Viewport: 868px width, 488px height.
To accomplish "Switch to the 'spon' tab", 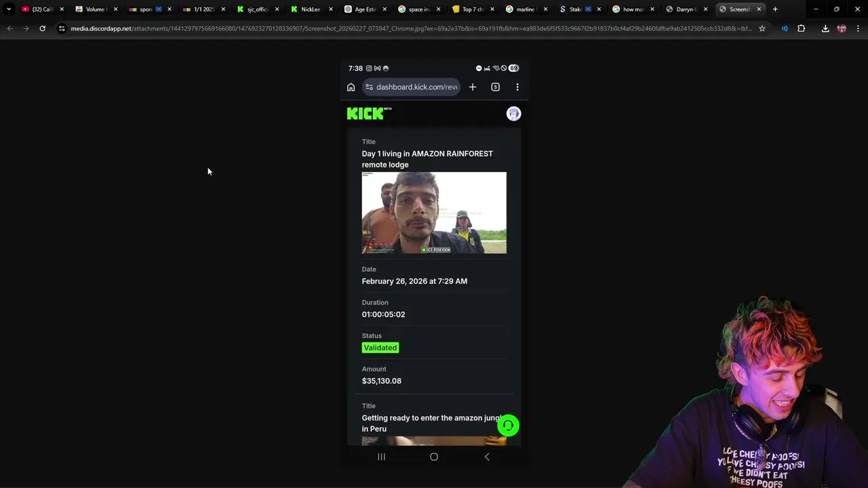I will [149, 9].
